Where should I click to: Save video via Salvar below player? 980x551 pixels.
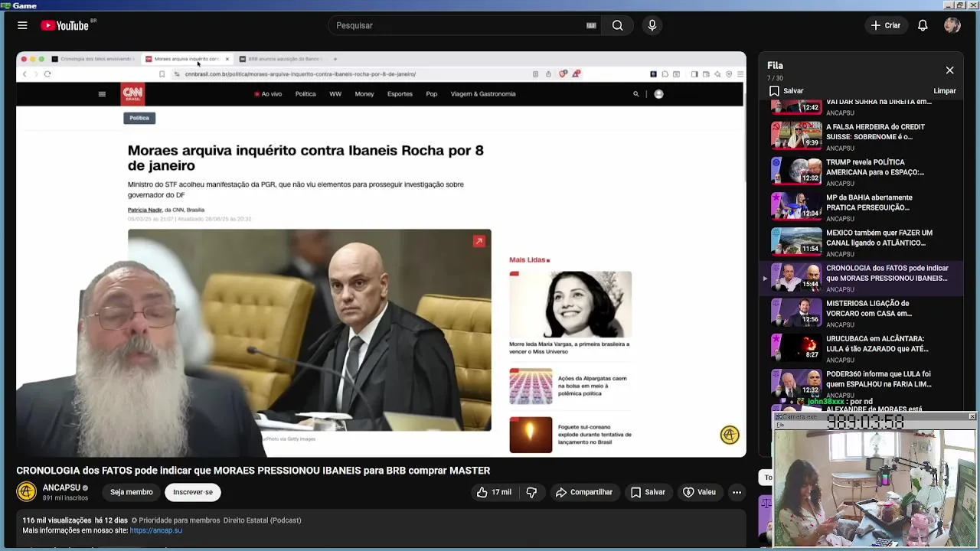click(648, 492)
